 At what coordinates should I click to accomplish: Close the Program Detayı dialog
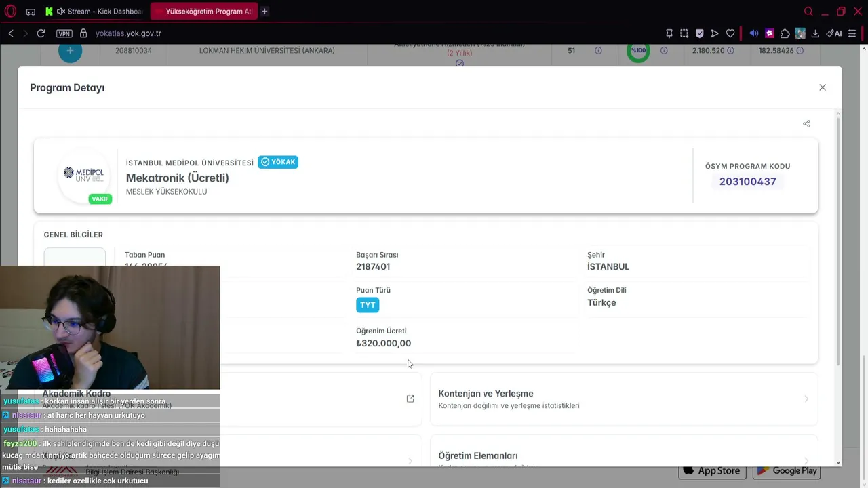pyautogui.click(x=823, y=87)
